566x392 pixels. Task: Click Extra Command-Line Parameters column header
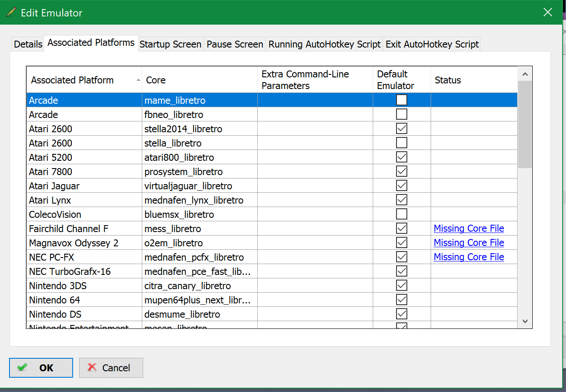coord(315,80)
